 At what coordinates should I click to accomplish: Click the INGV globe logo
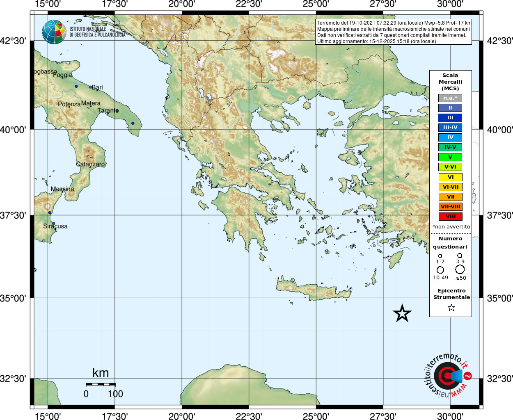coord(54,32)
